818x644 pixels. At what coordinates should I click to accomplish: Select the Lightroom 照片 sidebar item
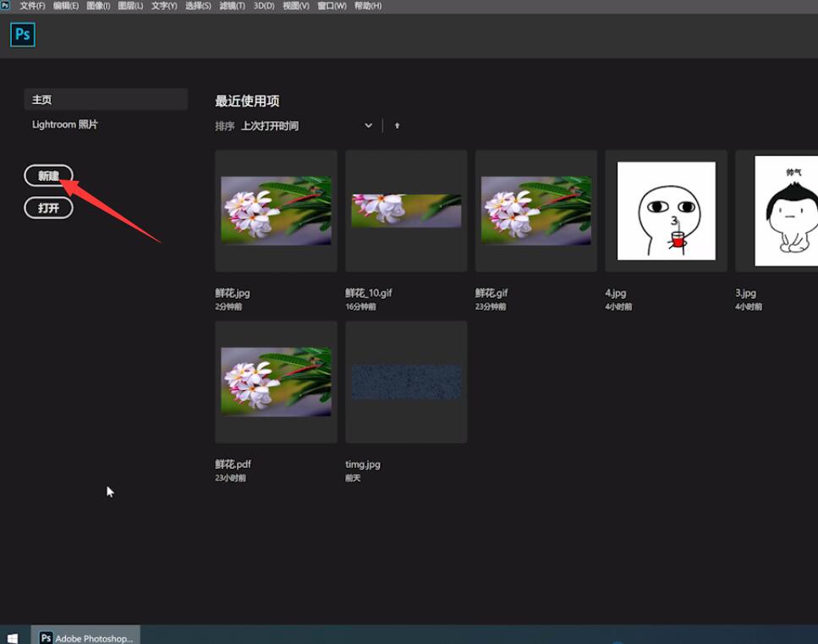click(x=64, y=124)
